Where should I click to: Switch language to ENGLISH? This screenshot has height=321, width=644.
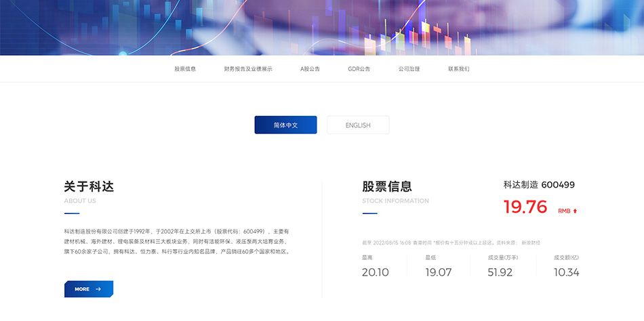point(358,125)
